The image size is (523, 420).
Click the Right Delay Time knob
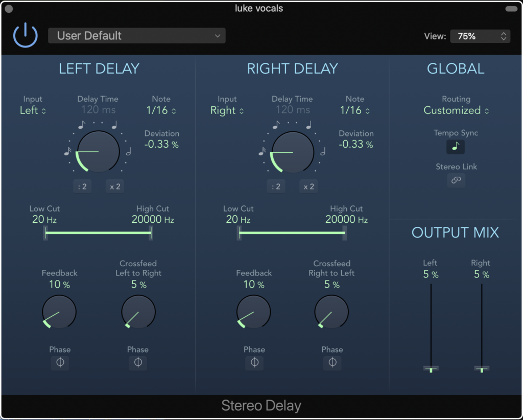[293, 152]
